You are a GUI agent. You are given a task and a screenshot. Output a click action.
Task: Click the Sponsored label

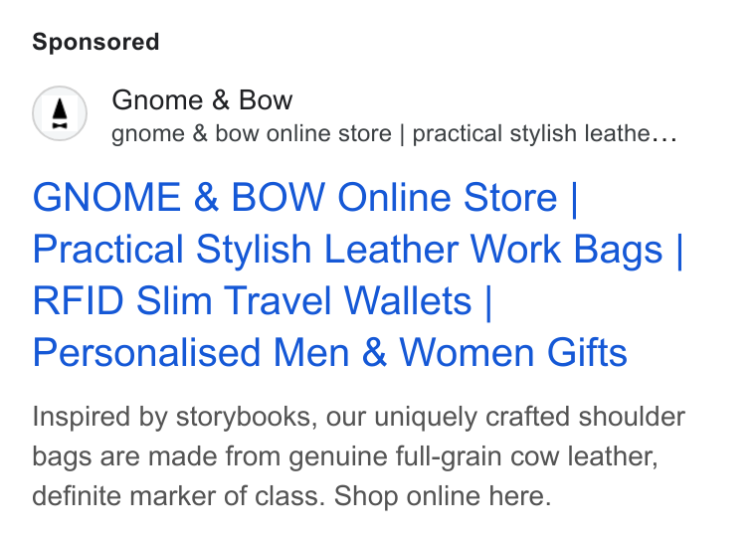tap(95, 42)
